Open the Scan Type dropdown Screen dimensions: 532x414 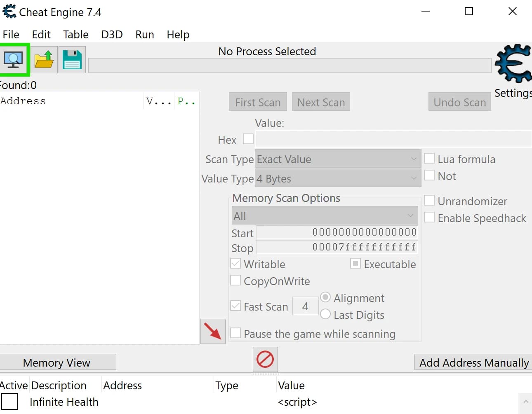338,159
